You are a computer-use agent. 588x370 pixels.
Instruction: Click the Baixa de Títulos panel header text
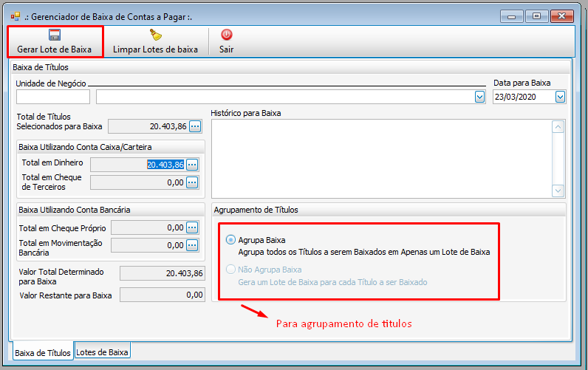pos(41,67)
